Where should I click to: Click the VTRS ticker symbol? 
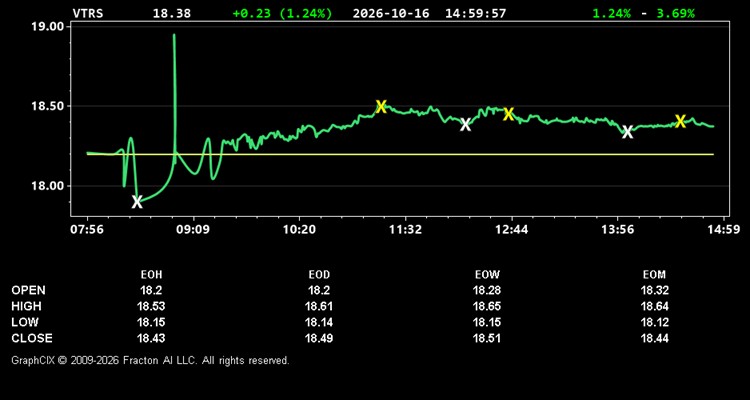click(x=88, y=13)
